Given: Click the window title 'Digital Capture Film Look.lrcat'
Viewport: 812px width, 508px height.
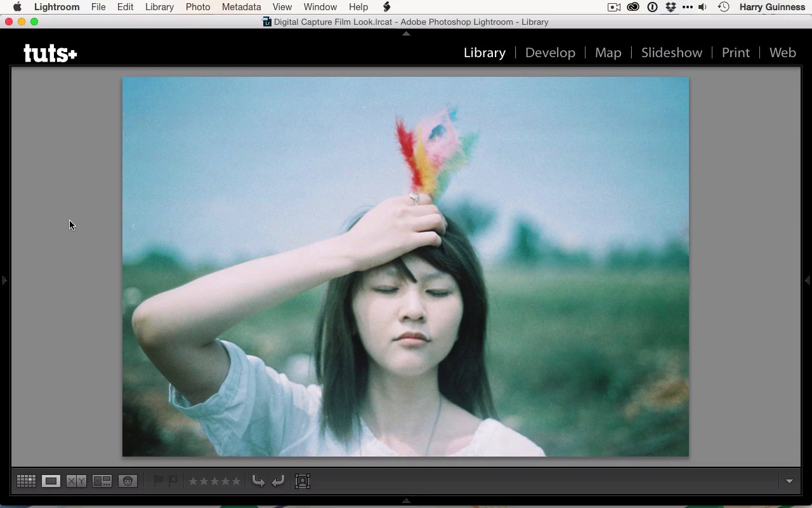Looking at the screenshot, I should (x=334, y=22).
